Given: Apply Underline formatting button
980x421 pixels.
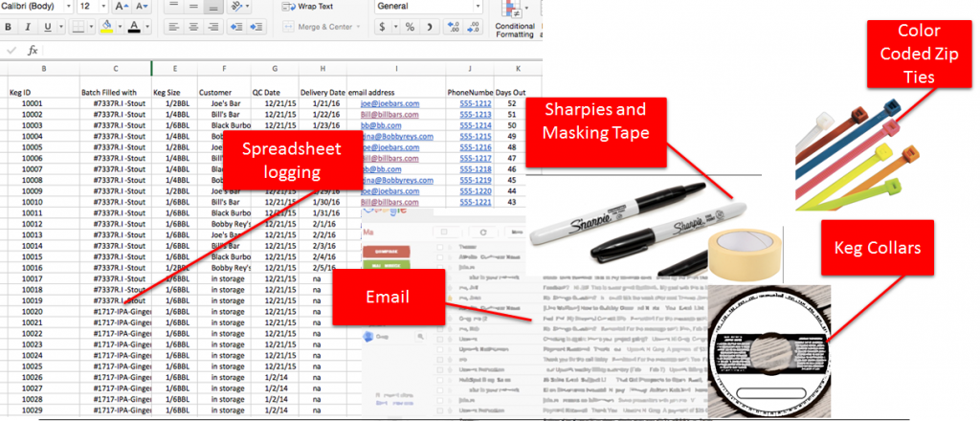Looking at the screenshot, I should pyautogui.click(x=48, y=27).
